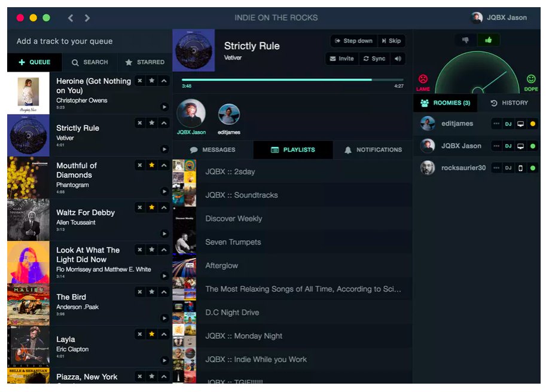The height and width of the screenshot is (392, 549).
Task: Remove The Bird from the queue
Action: click(x=140, y=292)
